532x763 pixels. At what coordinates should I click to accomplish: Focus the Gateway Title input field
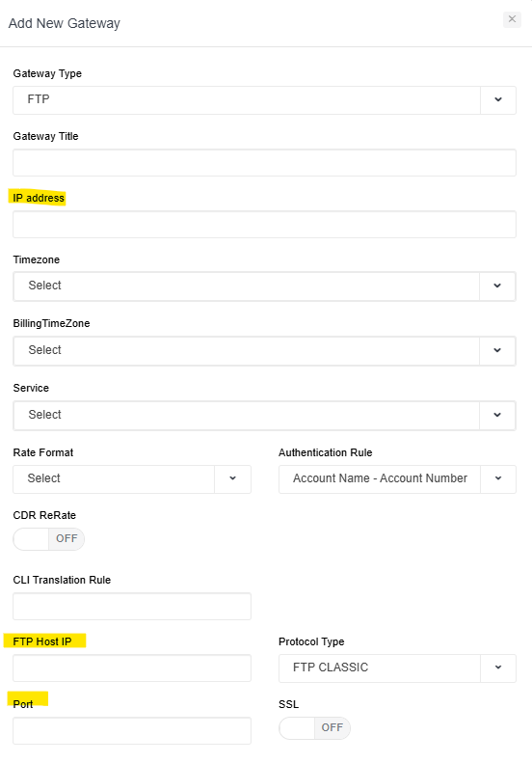[264, 162]
